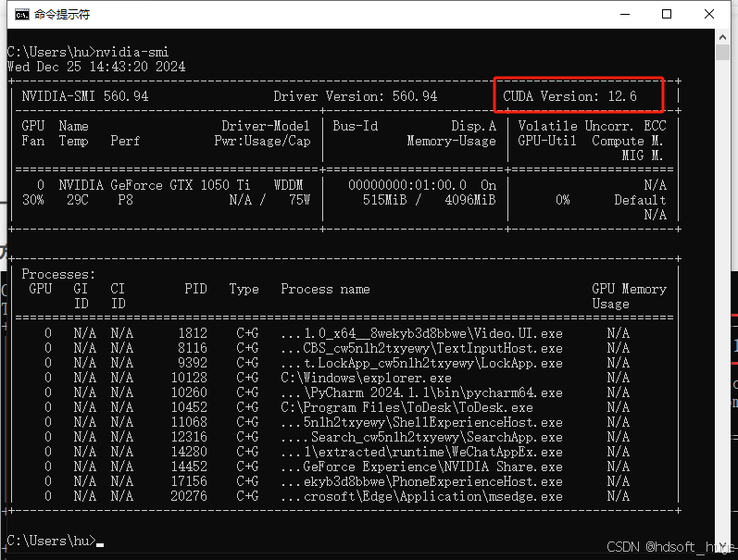The image size is (738, 560).
Task: Click the C:\Windows\explorer.exe process name
Action: [x=366, y=378]
